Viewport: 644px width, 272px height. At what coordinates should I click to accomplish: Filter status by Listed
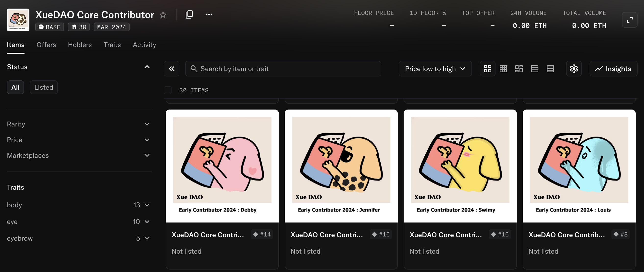coord(44,87)
